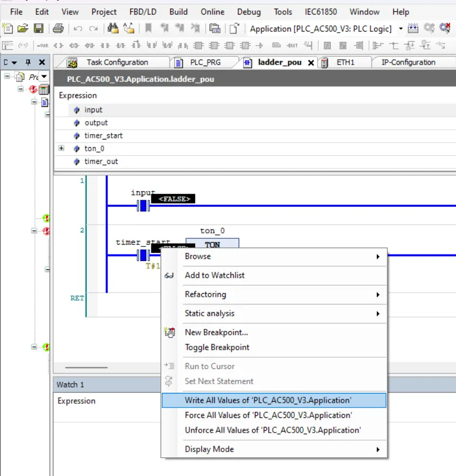Click the Undo arrow icon
This screenshot has width=456, height=476.
(78, 29)
